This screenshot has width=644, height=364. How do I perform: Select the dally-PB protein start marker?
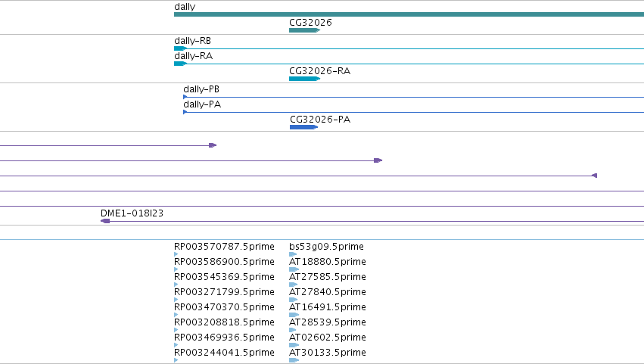(185, 97)
